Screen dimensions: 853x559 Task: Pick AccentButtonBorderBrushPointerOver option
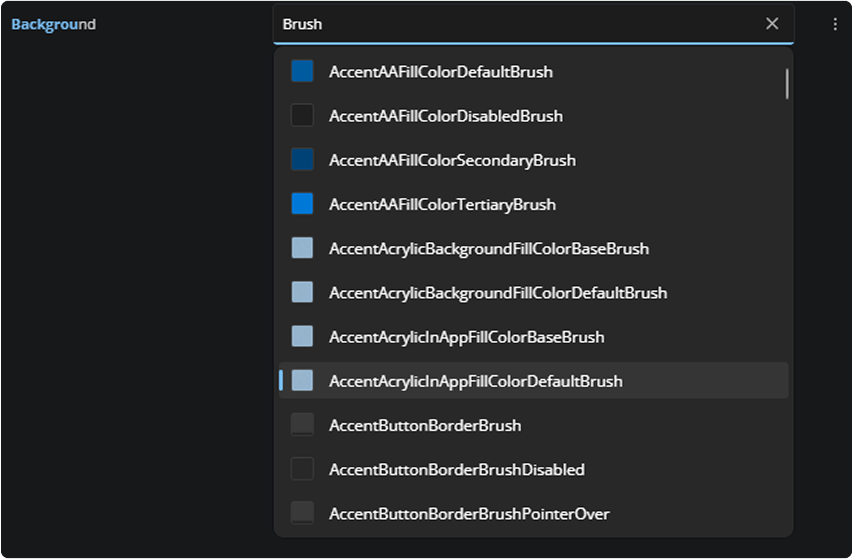point(533,513)
